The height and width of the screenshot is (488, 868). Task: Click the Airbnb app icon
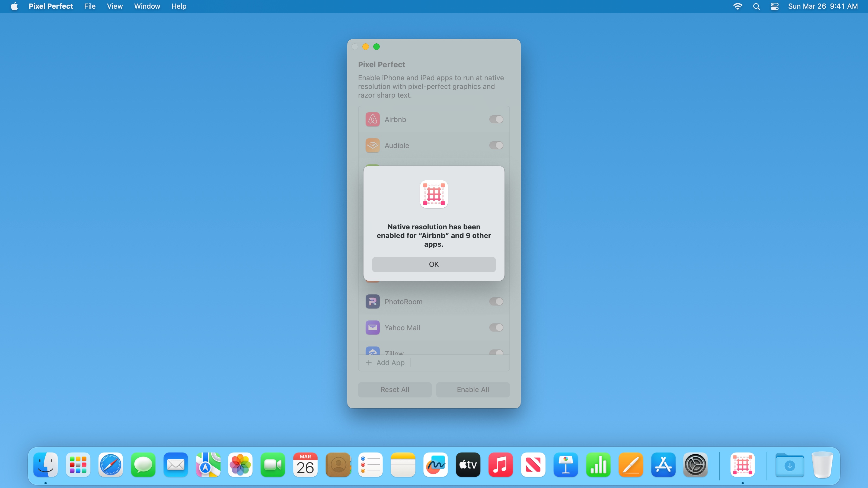372,120
